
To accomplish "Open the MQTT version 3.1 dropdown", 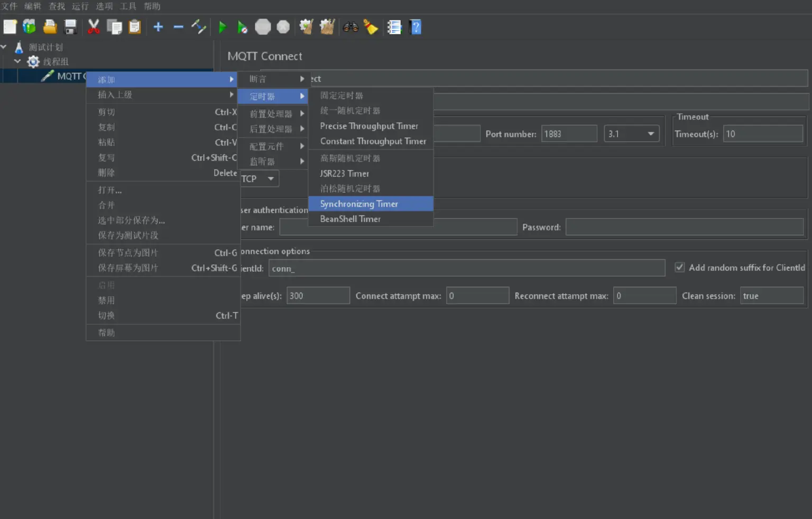I will click(631, 134).
